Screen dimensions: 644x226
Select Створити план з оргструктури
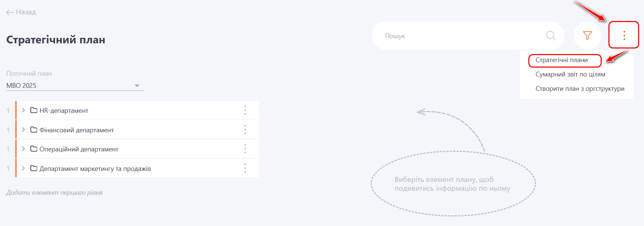point(580,89)
